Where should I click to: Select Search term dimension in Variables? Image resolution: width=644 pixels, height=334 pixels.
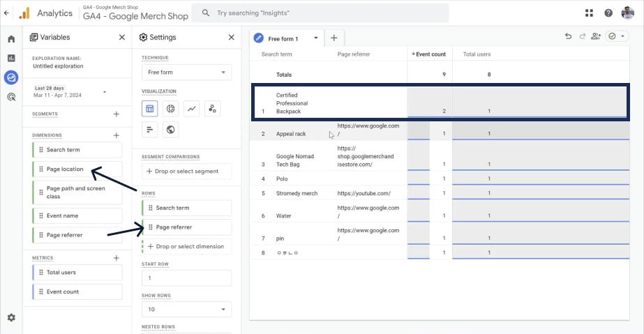[x=77, y=150]
